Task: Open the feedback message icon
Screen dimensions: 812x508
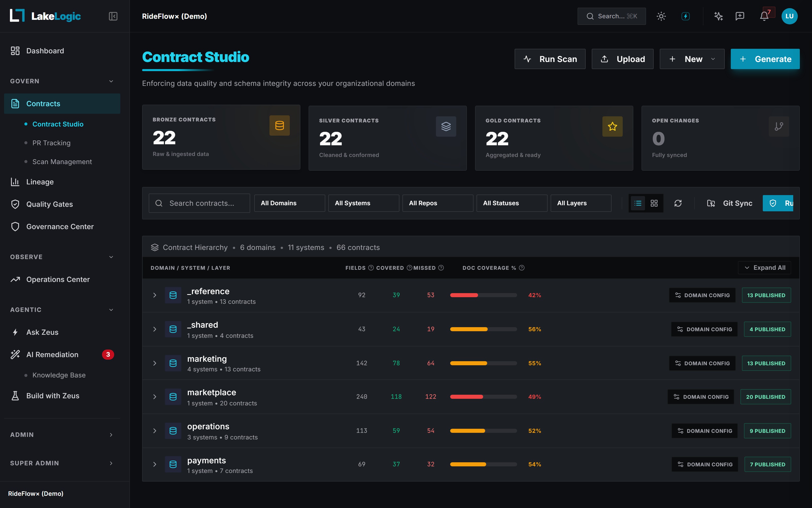Action: (740, 16)
